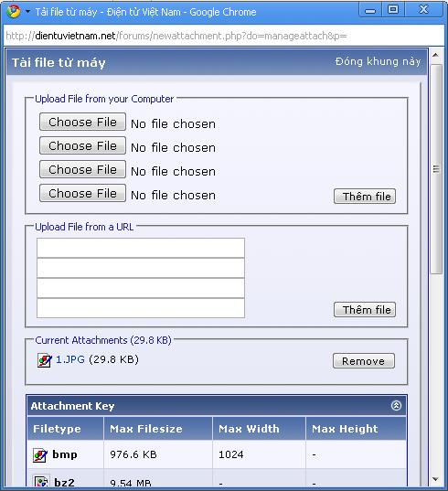Focus the first URL input field
The height and width of the screenshot is (491, 448).
pos(141,248)
